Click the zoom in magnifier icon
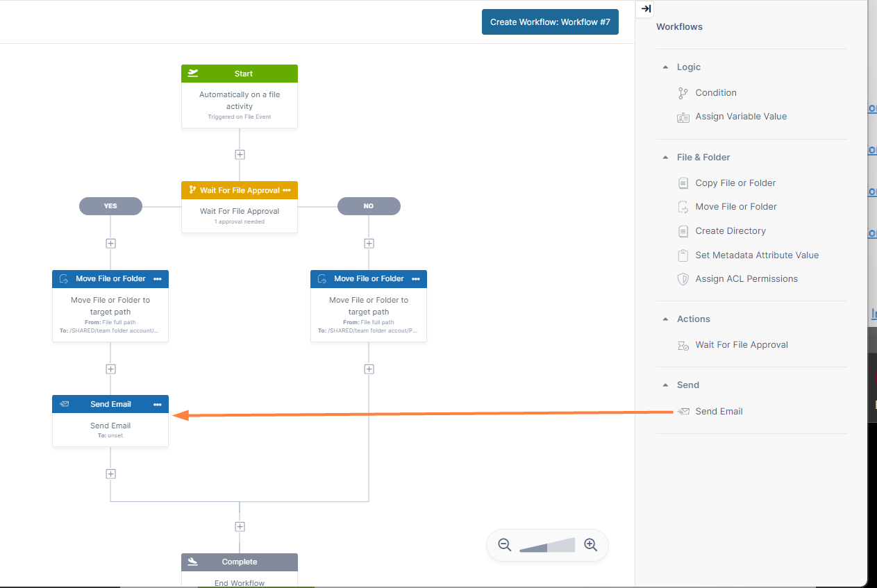877x588 pixels. 590,545
